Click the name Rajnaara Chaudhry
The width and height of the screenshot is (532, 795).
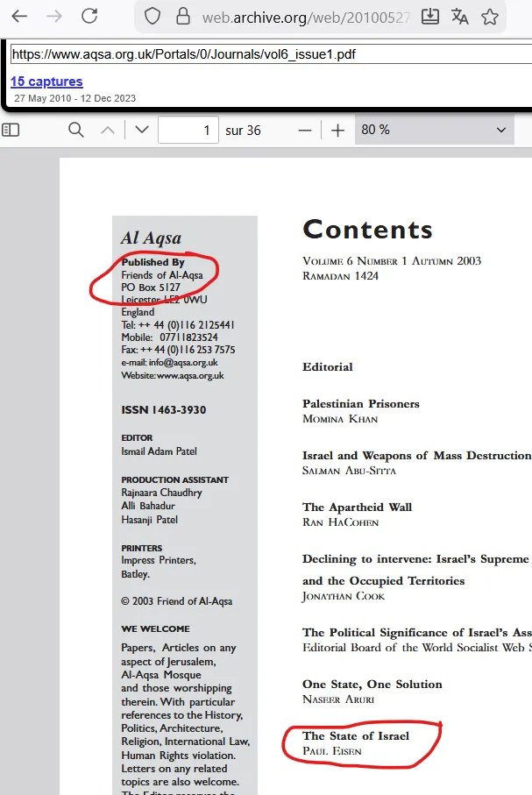coord(161,493)
